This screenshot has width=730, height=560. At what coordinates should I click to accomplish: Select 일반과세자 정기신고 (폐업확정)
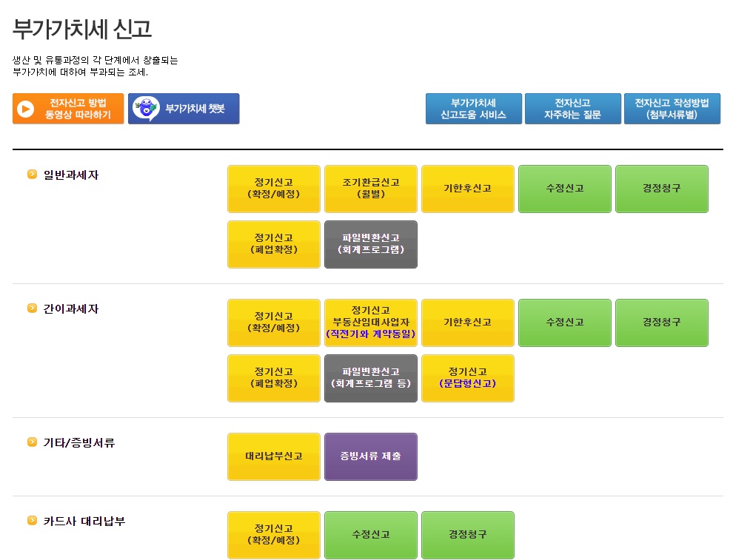coord(274,244)
